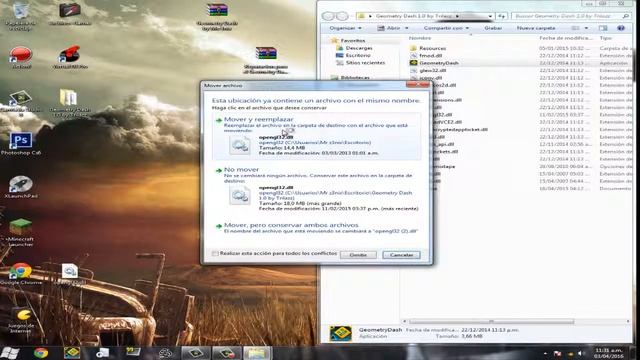Select the opengl32 dll file icon on desktop

(x=70, y=274)
